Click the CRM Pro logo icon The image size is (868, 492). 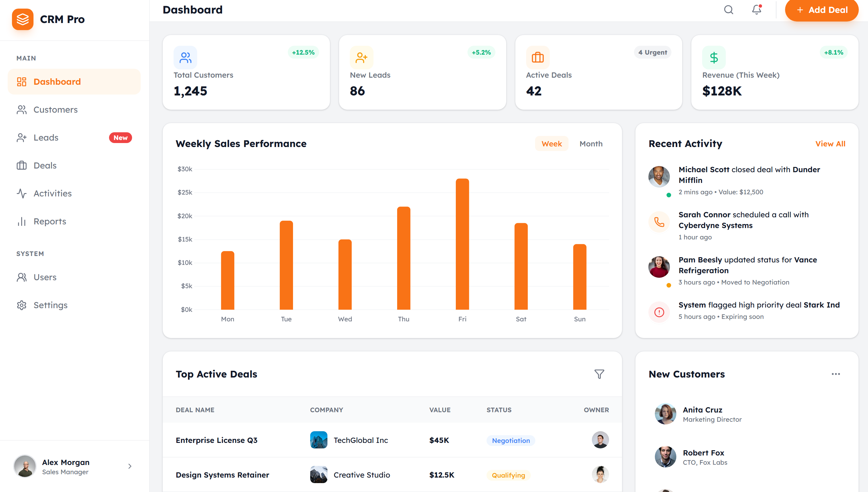tap(23, 19)
